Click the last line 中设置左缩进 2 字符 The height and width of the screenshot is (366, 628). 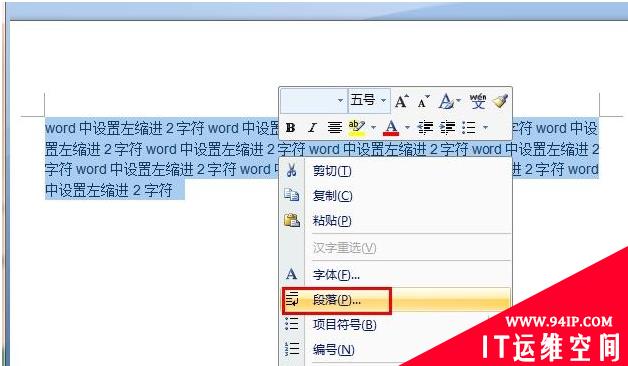109,190
